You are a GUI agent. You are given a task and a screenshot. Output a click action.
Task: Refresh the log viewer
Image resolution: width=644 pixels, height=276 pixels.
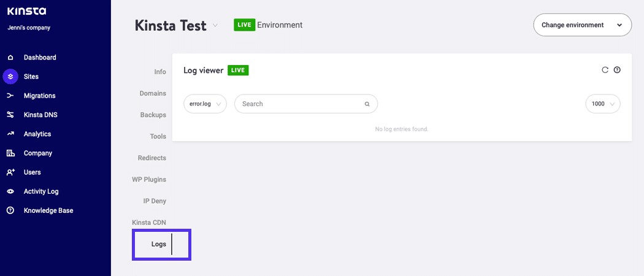point(605,70)
